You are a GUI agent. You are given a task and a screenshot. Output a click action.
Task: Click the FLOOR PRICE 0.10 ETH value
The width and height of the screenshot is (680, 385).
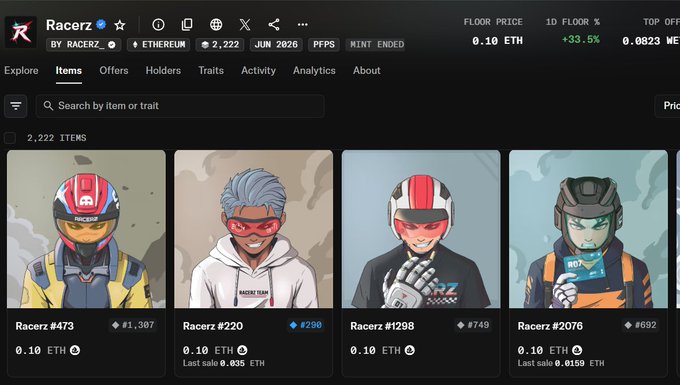click(497, 41)
